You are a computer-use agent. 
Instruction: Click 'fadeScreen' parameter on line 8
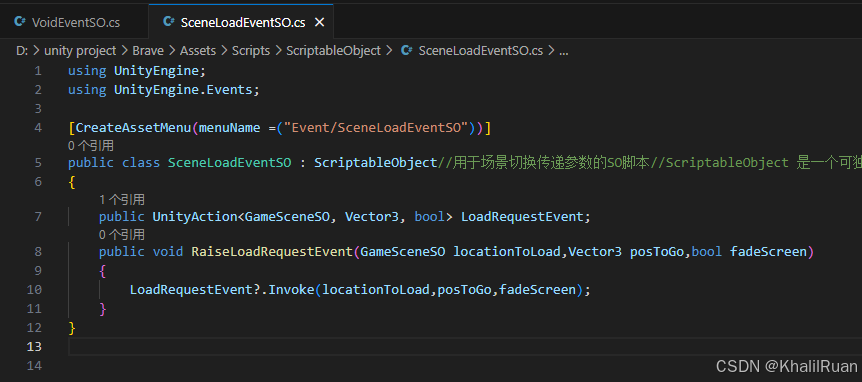(x=768, y=252)
